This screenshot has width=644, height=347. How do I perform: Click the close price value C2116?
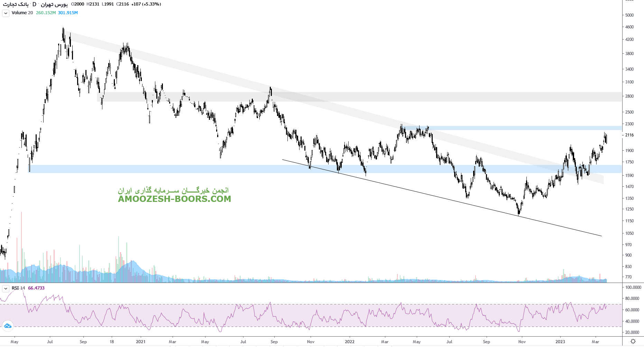point(122,4)
